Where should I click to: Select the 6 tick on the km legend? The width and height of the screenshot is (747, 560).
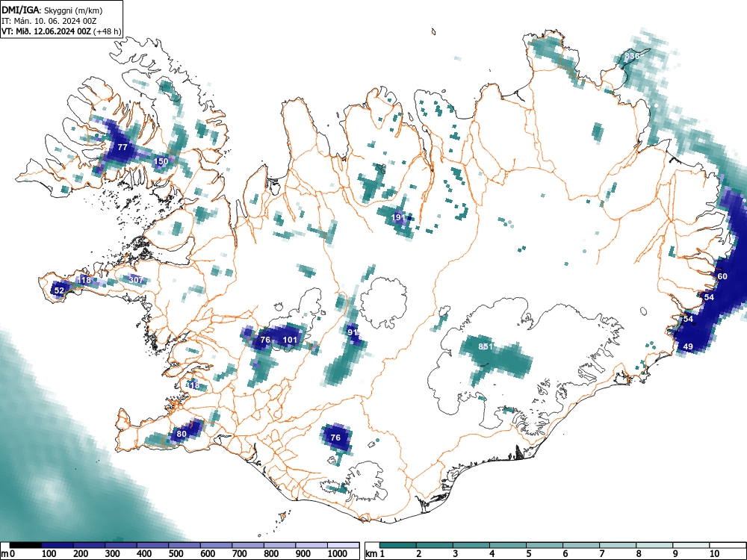[x=565, y=554]
